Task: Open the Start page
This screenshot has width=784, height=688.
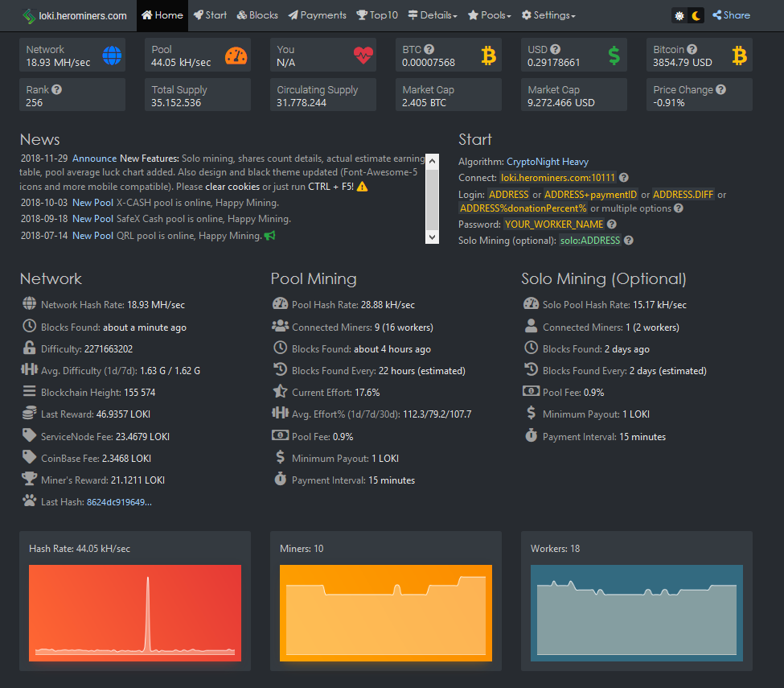Action: point(210,15)
